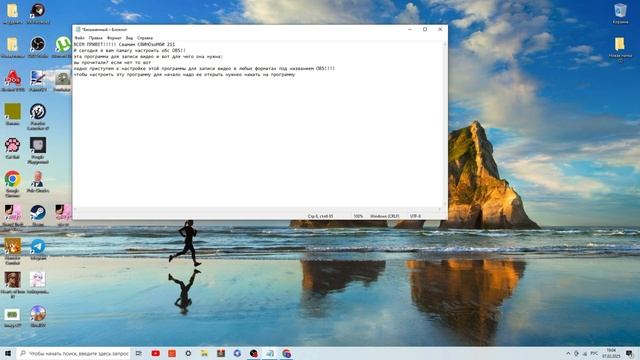Open the Windows Start menu

(8, 353)
